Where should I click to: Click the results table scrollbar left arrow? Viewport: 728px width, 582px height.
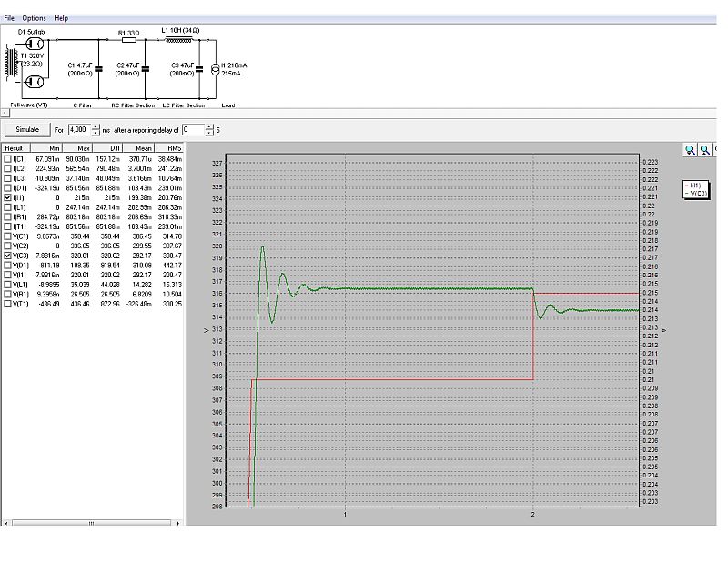(x=6, y=523)
